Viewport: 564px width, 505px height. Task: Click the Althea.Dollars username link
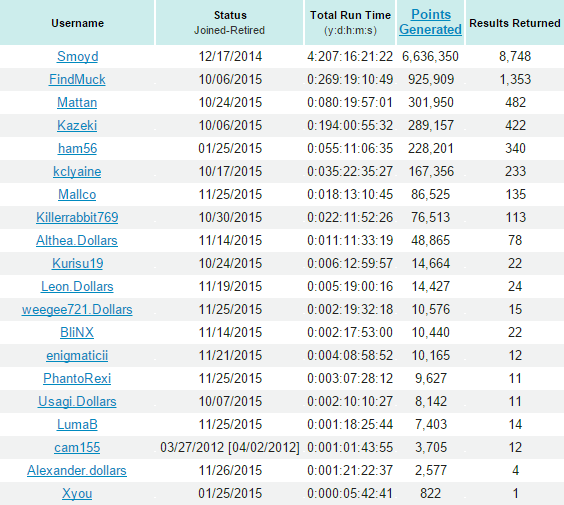point(77,241)
